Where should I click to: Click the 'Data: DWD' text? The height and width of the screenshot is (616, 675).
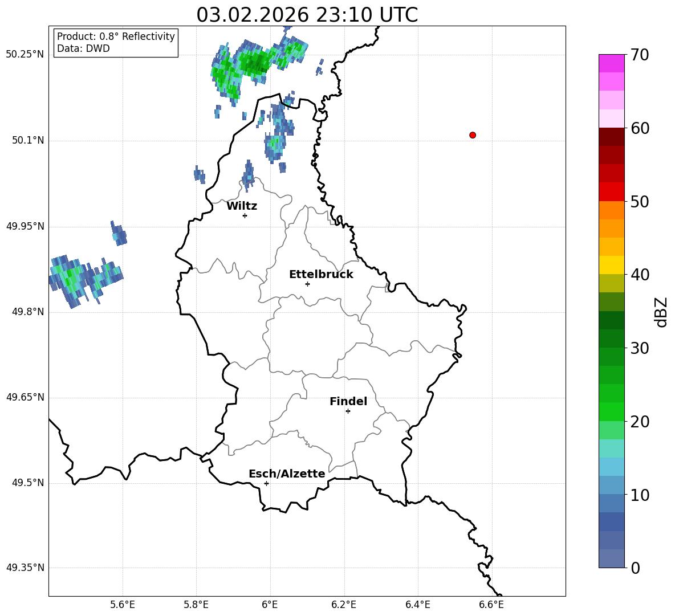tap(83, 48)
